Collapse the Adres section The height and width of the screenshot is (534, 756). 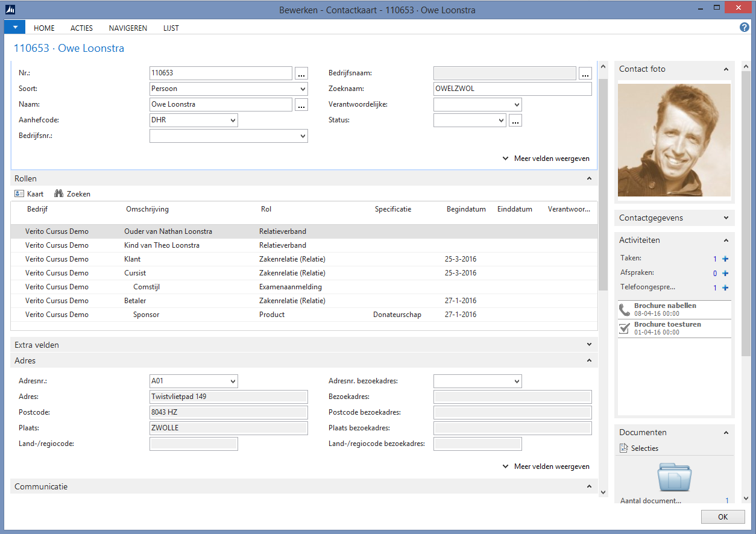pyautogui.click(x=589, y=360)
